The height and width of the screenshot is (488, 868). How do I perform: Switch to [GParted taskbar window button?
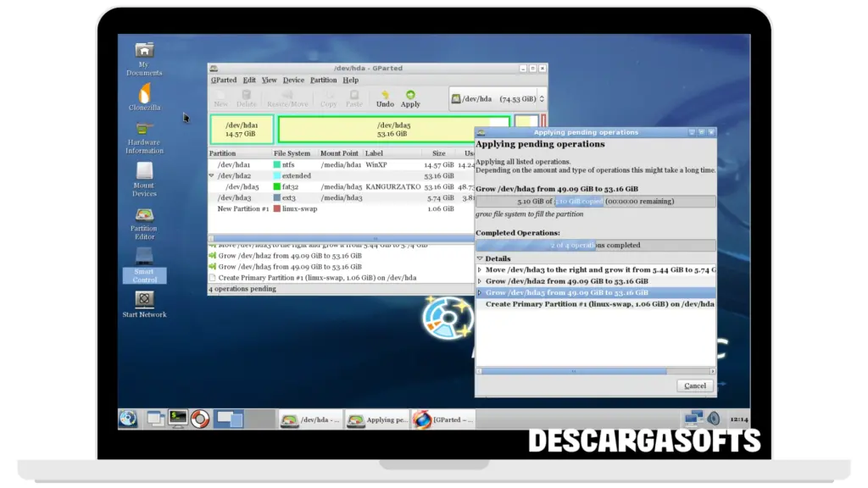[x=442, y=419]
